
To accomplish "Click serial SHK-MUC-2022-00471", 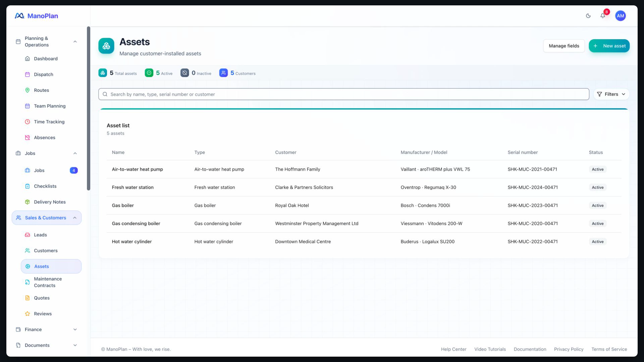I will tap(533, 242).
